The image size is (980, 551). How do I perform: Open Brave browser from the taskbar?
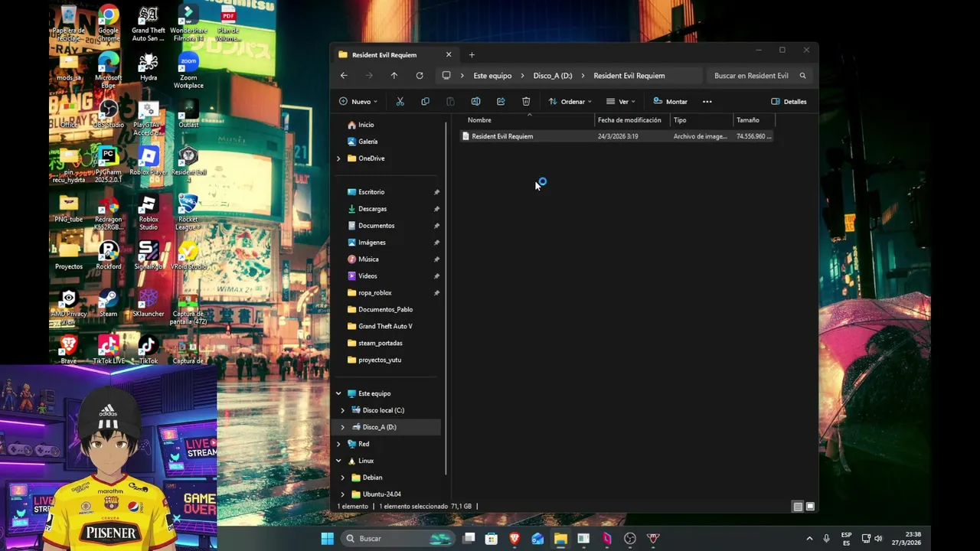tap(514, 539)
